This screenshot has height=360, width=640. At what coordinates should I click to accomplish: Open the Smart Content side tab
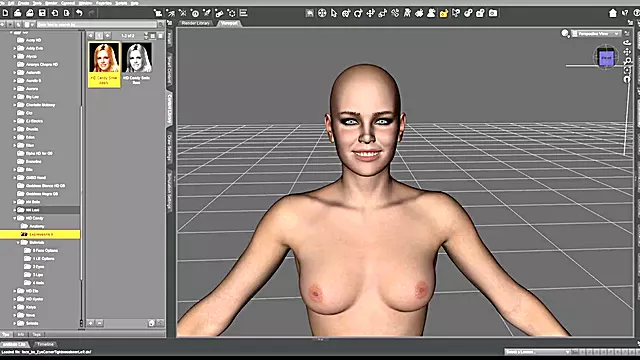coord(169,69)
